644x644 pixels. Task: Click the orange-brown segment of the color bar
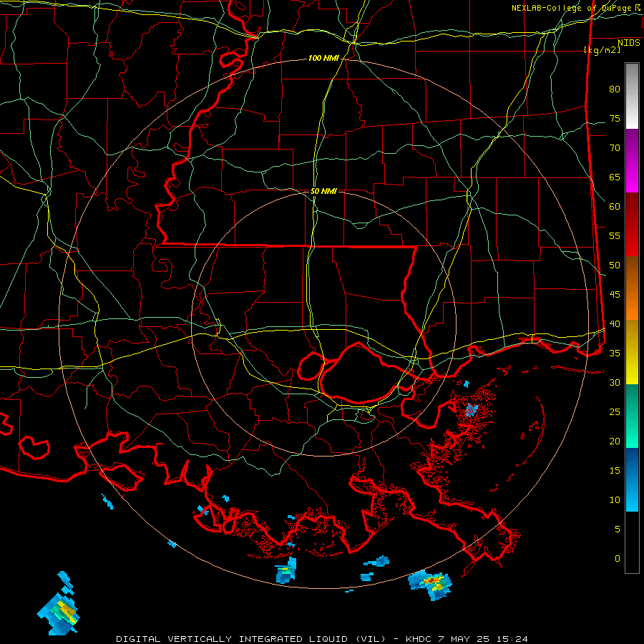pyautogui.click(x=632, y=288)
